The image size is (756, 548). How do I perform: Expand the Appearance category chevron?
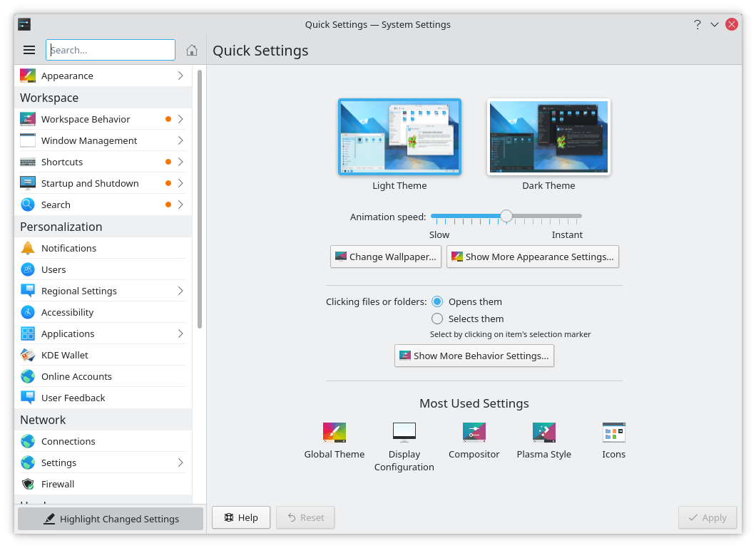click(x=180, y=76)
